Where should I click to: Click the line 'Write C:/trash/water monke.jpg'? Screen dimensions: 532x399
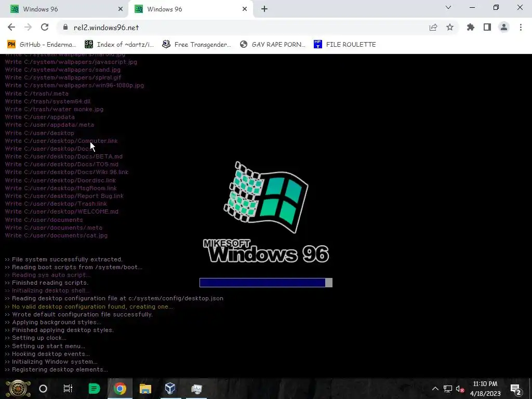[54, 109]
